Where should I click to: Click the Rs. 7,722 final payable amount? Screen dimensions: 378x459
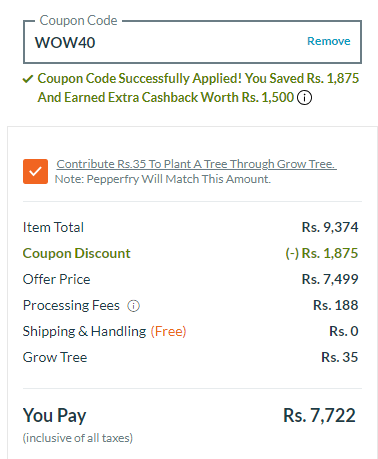click(319, 416)
